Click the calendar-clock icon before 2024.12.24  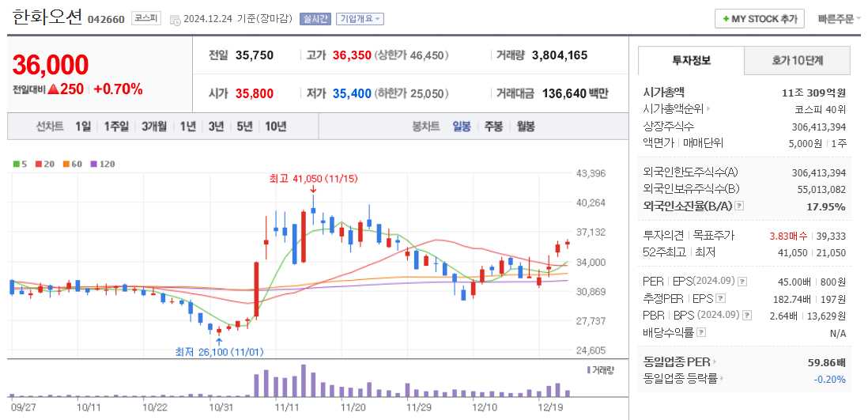click(x=175, y=20)
